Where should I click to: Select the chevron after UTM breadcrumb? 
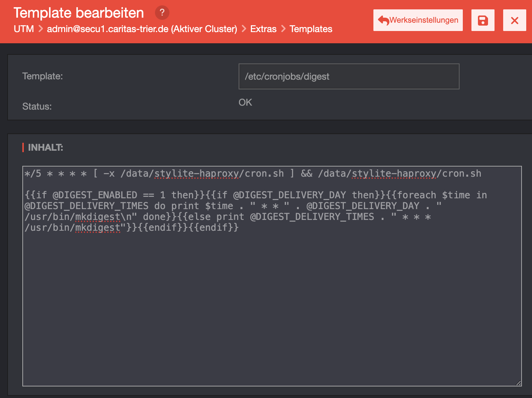[x=40, y=29]
